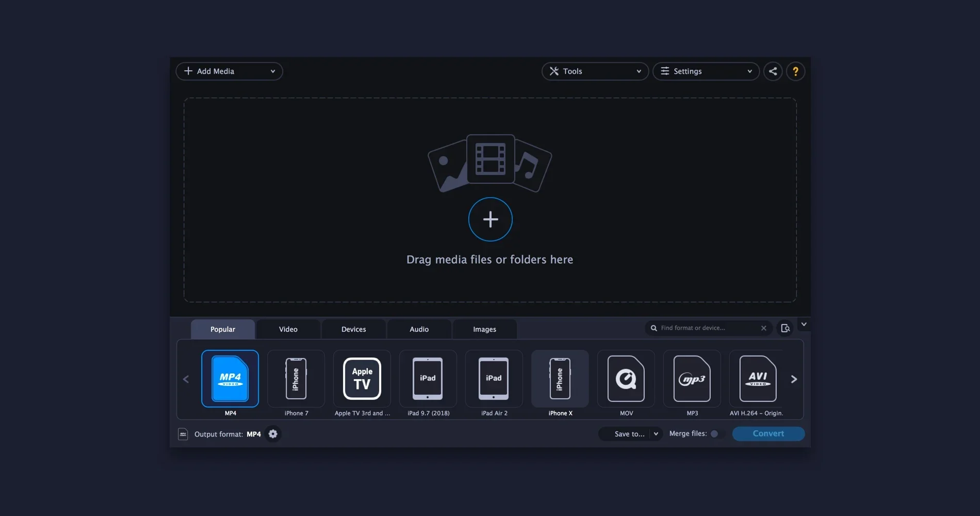Choose the iPhone X device preset
Viewport: 980px width, 516px height.
point(560,379)
